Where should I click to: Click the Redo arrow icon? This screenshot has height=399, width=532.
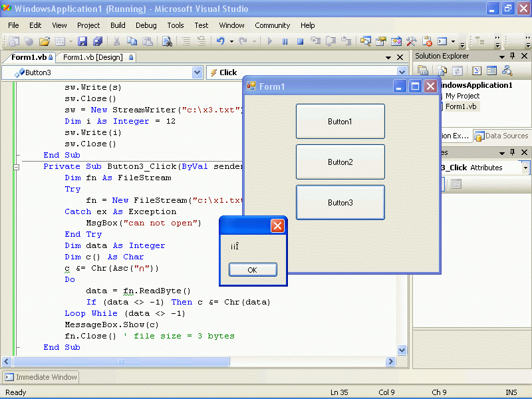click(243, 41)
